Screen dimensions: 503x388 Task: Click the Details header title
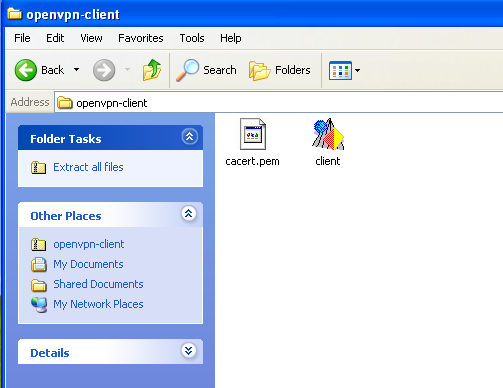click(50, 353)
